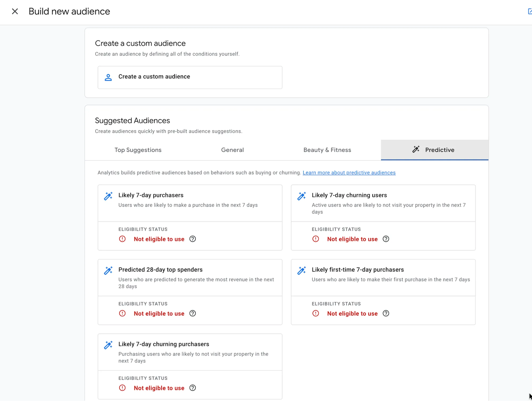Viewport: 532px width, 401px height.
Task: Click the help icon for Likely 7-day churning users eligibility
Action: tap(386, 239)
